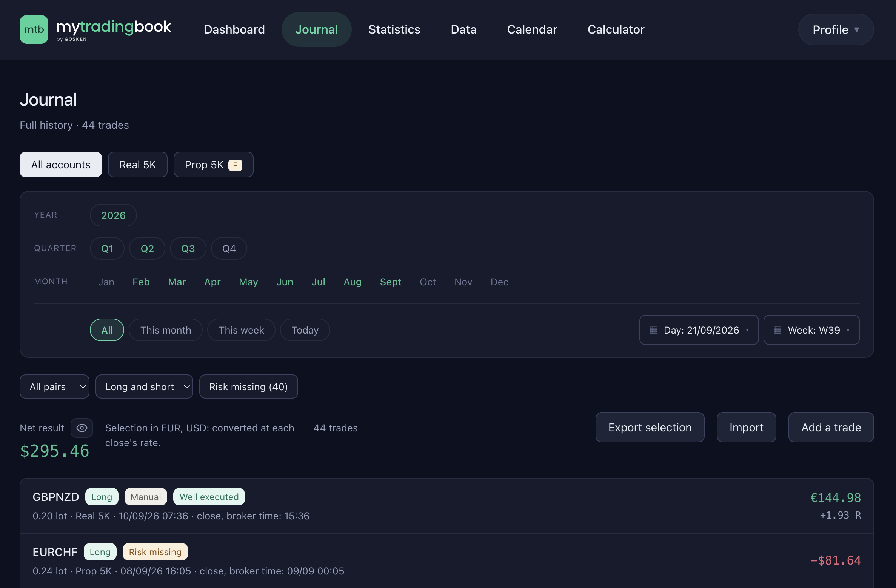The width and height of the screenshot is (896, 588).
Task: Click the mtb logo icon
Action: coord(34,29)
